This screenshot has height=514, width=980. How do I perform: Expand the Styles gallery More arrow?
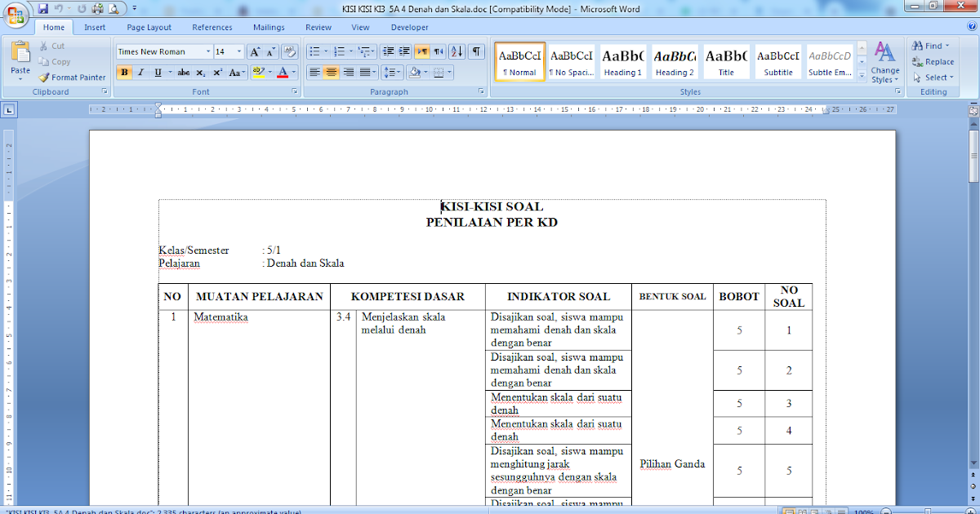[862, 76]
